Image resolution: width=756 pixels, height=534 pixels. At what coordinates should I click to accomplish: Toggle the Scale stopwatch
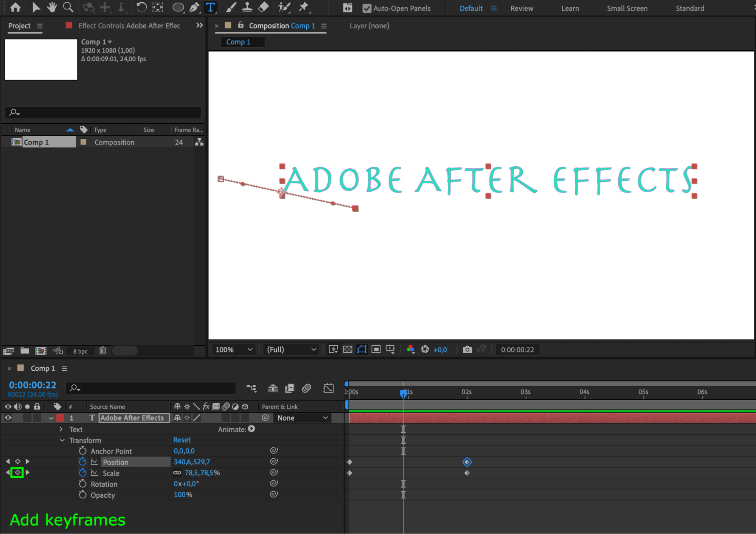click(82, 473)
